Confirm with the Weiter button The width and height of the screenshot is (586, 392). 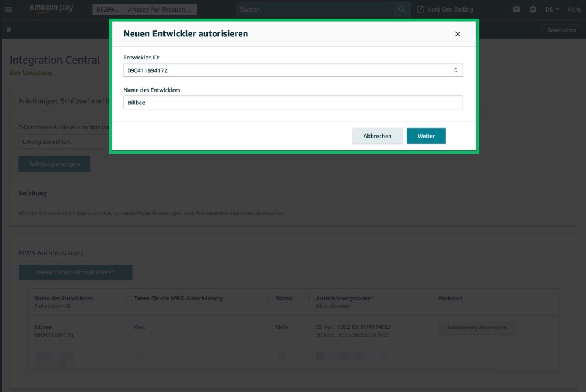point(426,136)
